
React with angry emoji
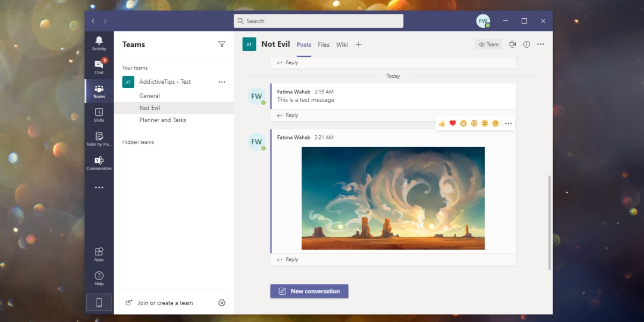495,123
